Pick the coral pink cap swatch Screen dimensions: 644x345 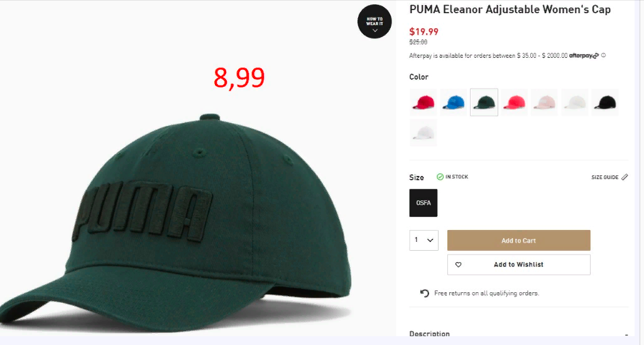[514, 102]
